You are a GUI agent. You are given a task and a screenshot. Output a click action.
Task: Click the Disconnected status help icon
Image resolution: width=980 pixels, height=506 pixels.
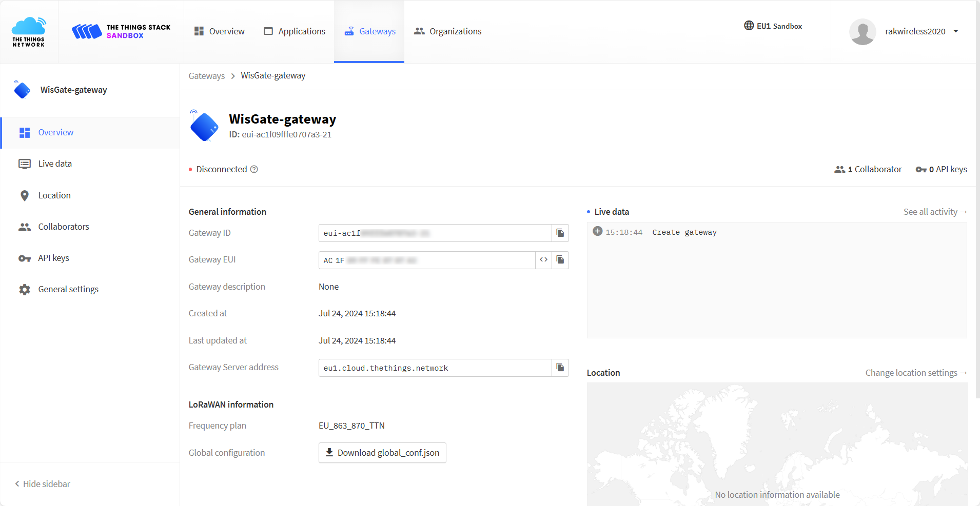[254, 169]
